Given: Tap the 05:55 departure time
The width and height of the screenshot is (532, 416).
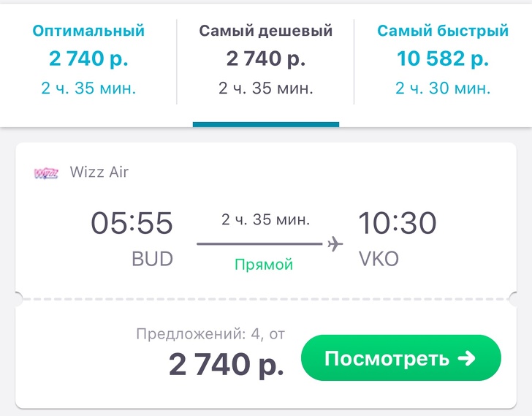Looking at the screenshot, I should 132,223.
